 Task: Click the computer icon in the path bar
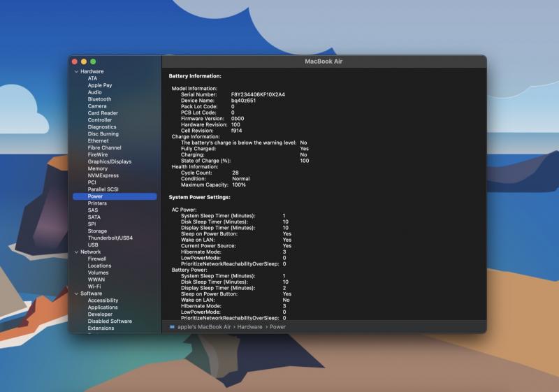tap(172, 327)
